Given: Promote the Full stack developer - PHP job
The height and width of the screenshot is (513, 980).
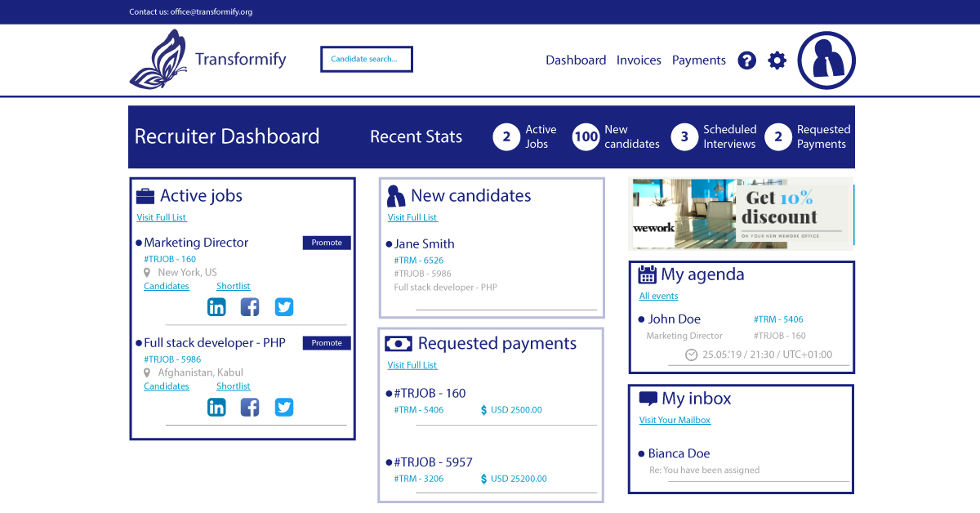Looking at the screenshot, I should (327, 343).
